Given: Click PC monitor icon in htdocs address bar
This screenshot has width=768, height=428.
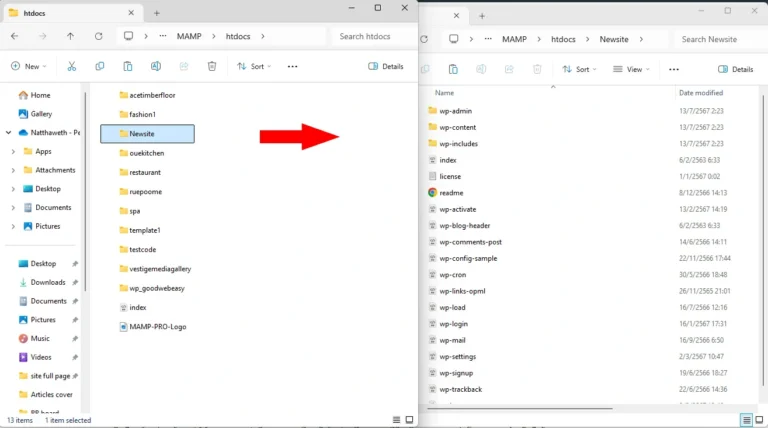Looking at the screenshot, I should pyautogui.click(x=128, y=36).
